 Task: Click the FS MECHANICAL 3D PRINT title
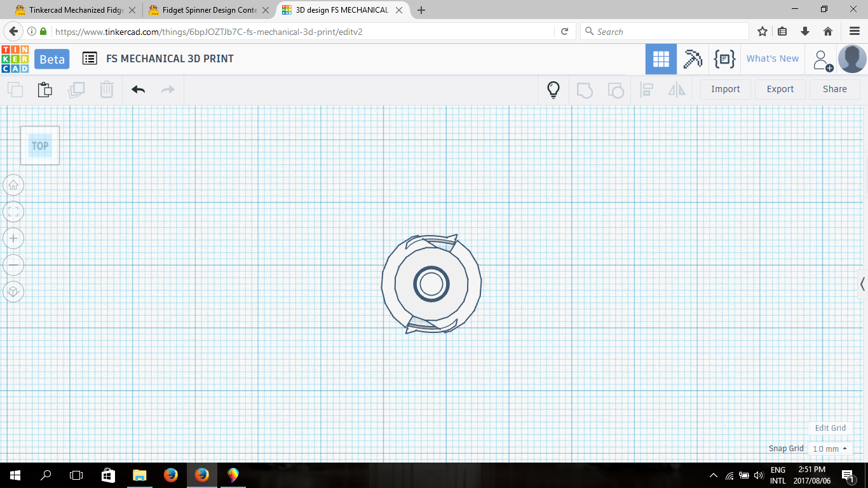[x=170, y=58]
